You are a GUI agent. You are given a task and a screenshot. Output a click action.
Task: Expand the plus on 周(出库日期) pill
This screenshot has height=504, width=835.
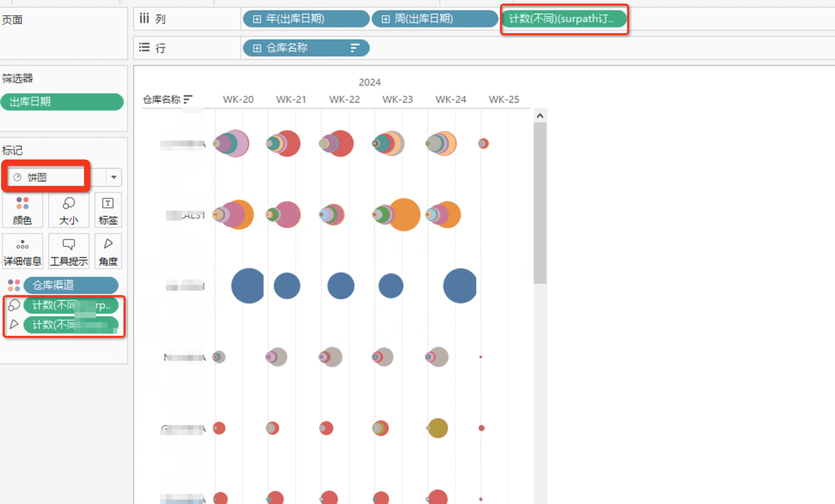[x=385, y=19]
